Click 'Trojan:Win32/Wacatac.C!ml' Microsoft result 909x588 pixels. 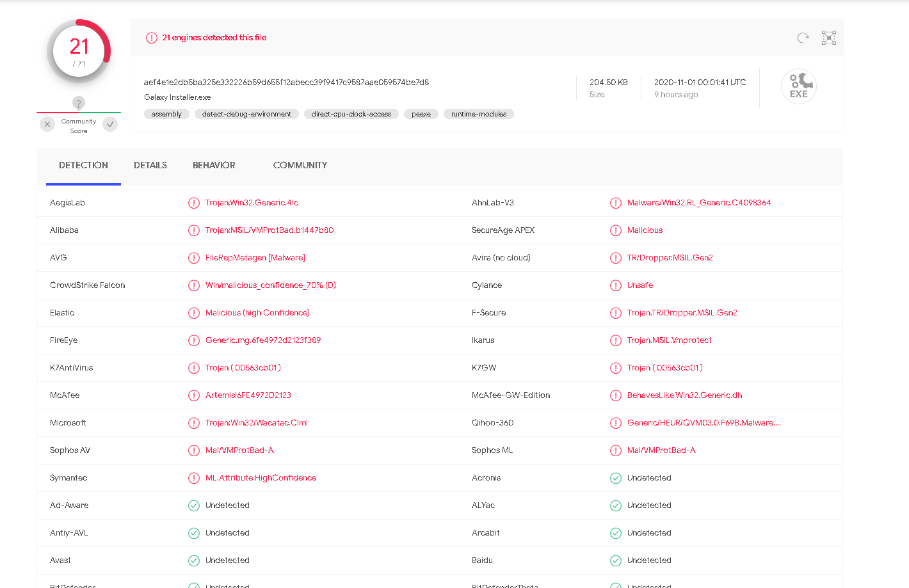coord(257,423)
